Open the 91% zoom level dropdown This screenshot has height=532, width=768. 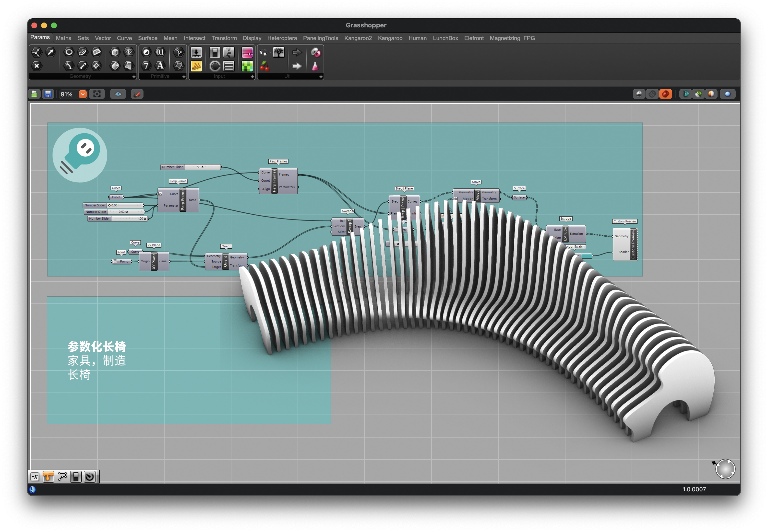click(x=83, y=94)
